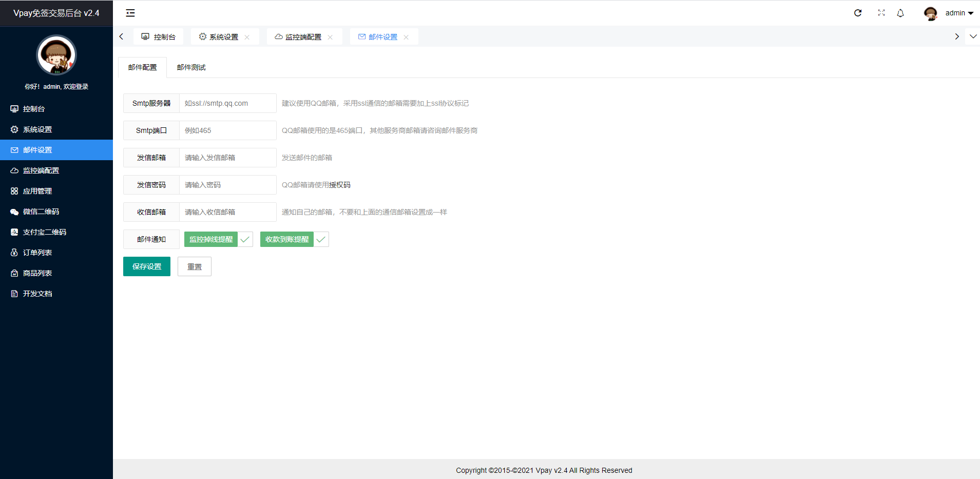Viewport: 980px width, 479px height.
Task: Focus the Smtp服务器 input field
Action: [x=227, y=103]
